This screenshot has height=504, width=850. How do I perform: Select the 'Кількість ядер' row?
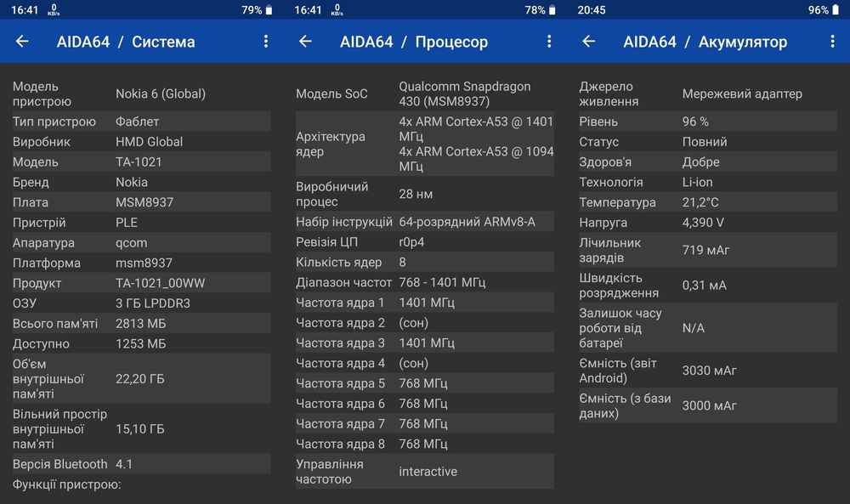click(425, 262)
